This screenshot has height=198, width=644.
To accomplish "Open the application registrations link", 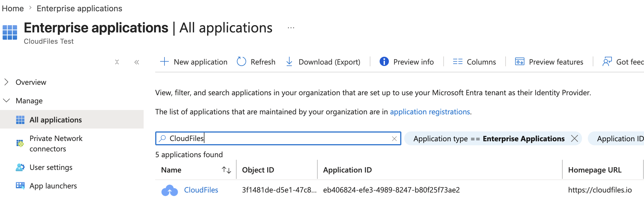I will 430,112.
